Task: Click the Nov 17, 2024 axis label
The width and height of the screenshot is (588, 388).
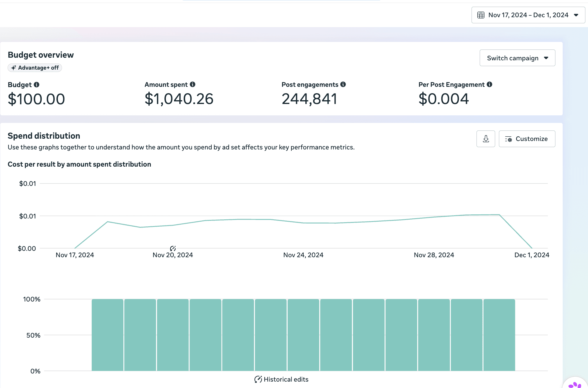Action: coord(75,255)
